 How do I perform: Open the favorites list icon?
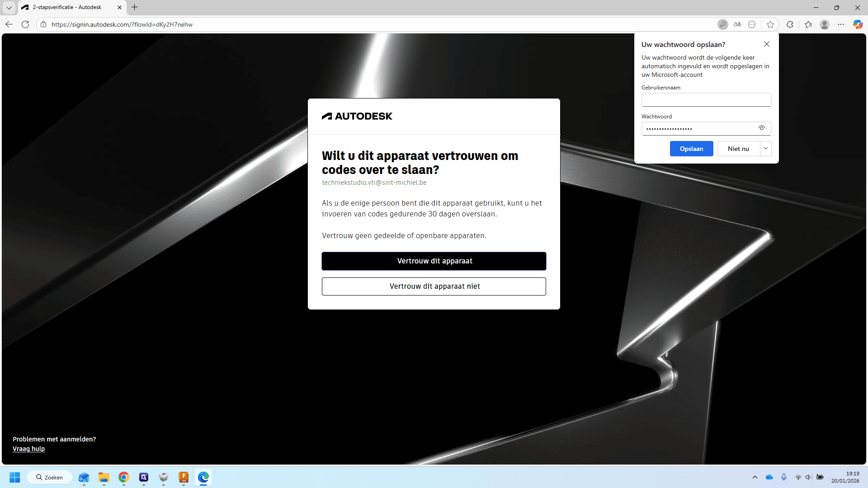[x=808, y=24]
